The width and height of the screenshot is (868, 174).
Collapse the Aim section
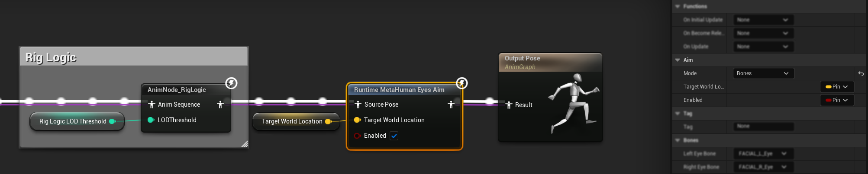point(678,60)
